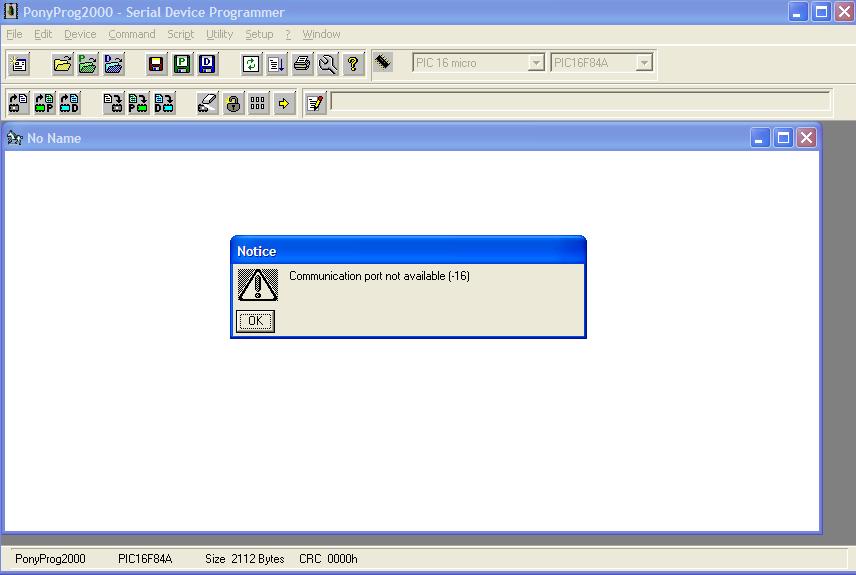The image size is (856, 575).
Task: Read all from device icon
Action: tap(19, 103)
